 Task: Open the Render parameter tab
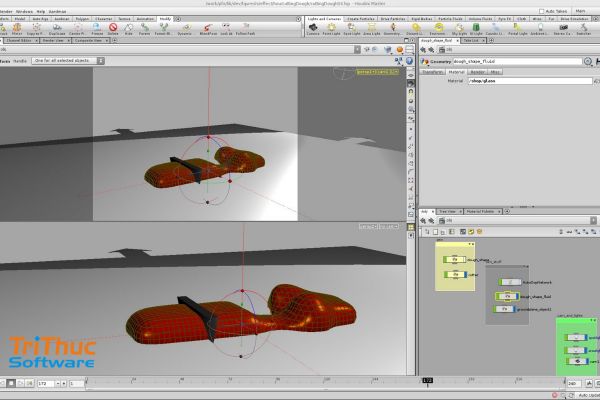pos(477,72)
